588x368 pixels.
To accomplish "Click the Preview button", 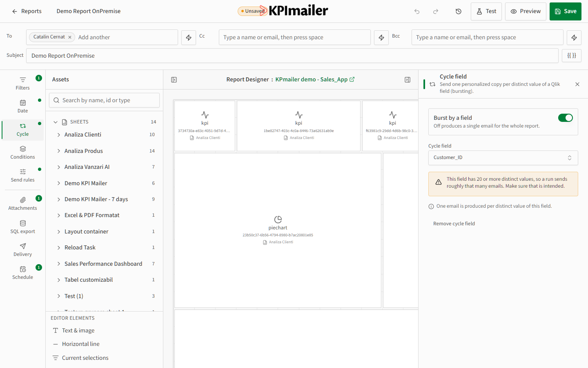I will coord(526,11).
